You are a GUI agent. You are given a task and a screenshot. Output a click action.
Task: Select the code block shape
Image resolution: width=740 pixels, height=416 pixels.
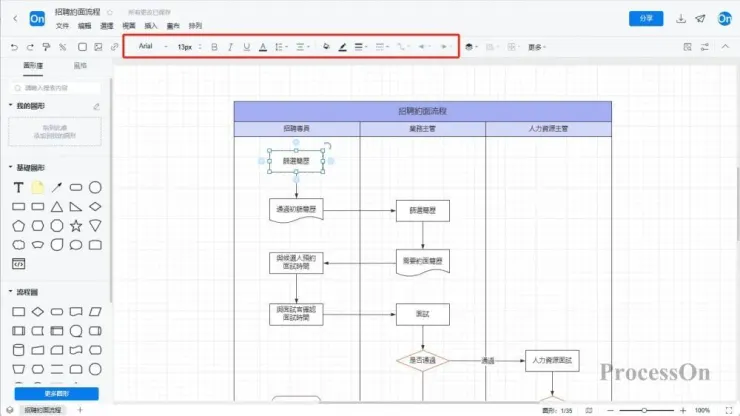pyautogui.click(x=18, y=264)
